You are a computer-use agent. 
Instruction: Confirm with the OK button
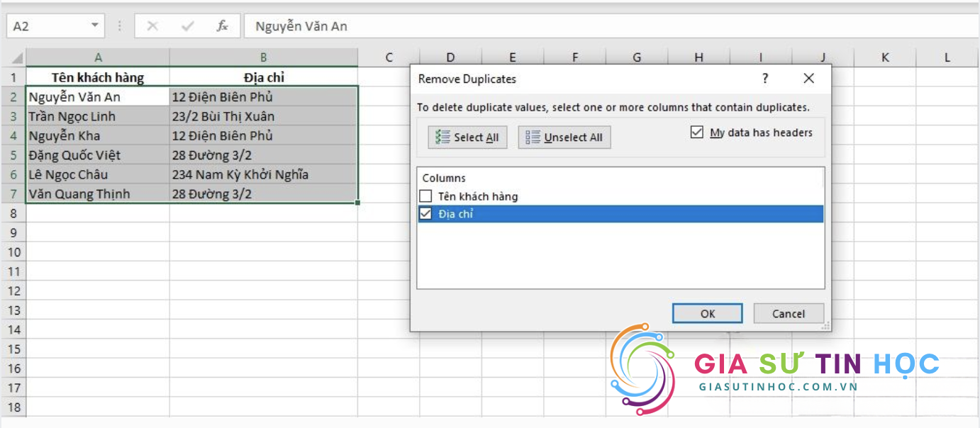tap(708, 313)
